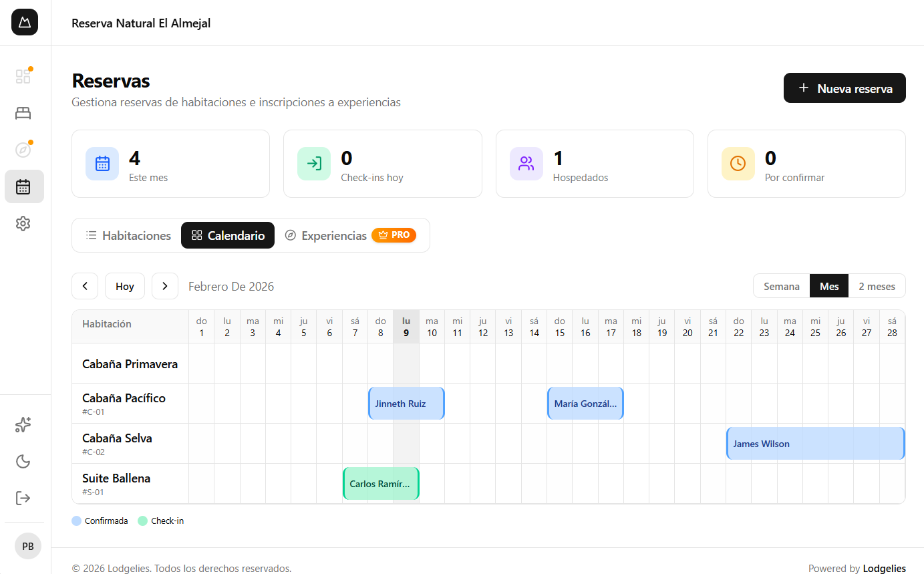Screen dimensions: 924x574
Task: Click the Lodgelies logo at top left
Action: point(24,22)
